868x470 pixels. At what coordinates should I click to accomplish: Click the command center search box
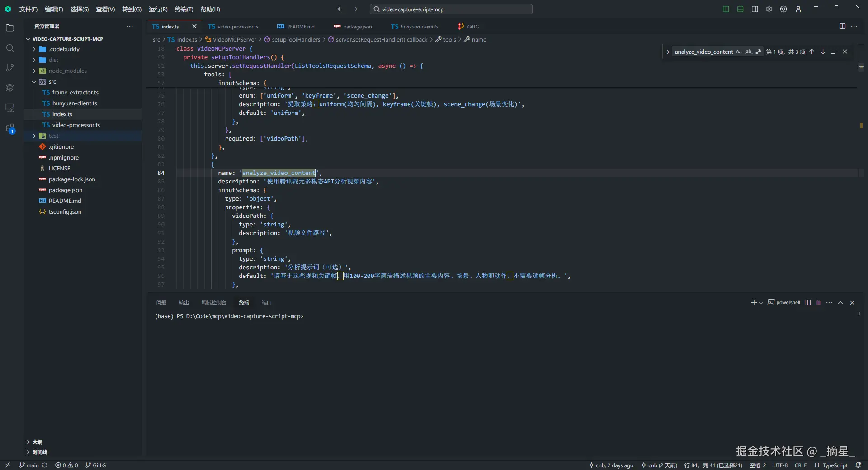click(451, 9)
